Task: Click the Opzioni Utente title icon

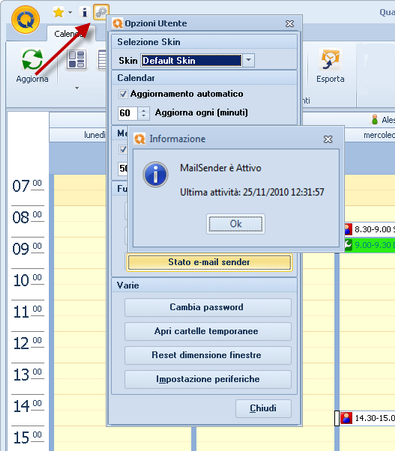Action: (x=118, y=23)
